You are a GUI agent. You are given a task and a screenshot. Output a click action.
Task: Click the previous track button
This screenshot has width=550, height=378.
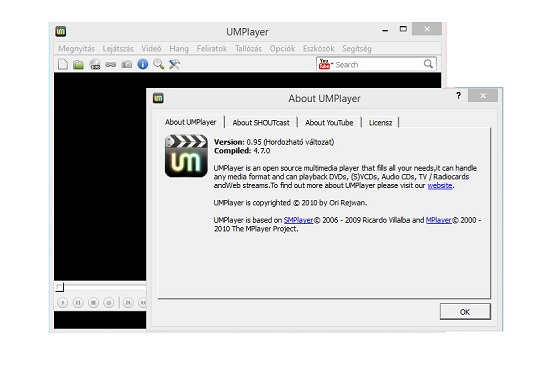[x=128, y=302]
